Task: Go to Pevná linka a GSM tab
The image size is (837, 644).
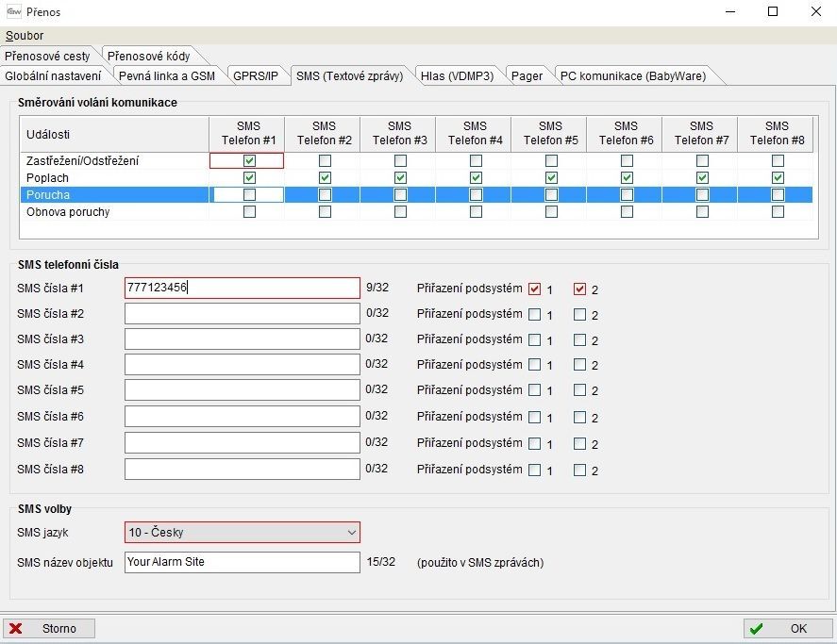Action: point(167,75)
